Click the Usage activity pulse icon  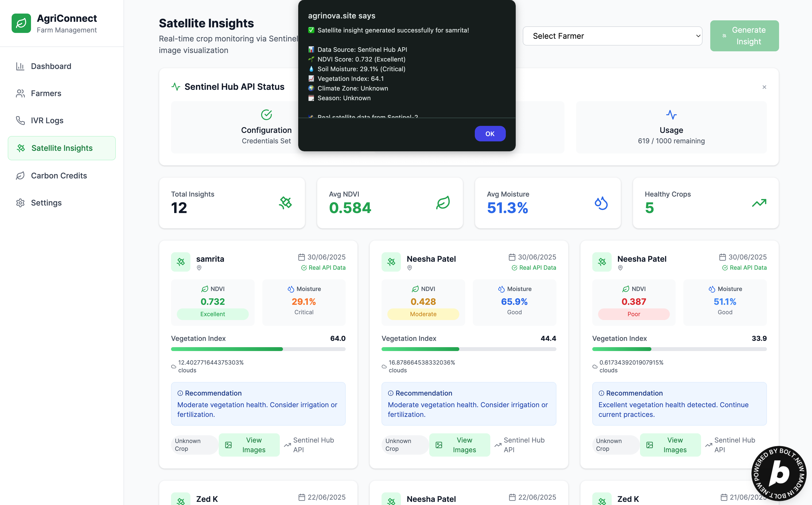click(671, 115)
